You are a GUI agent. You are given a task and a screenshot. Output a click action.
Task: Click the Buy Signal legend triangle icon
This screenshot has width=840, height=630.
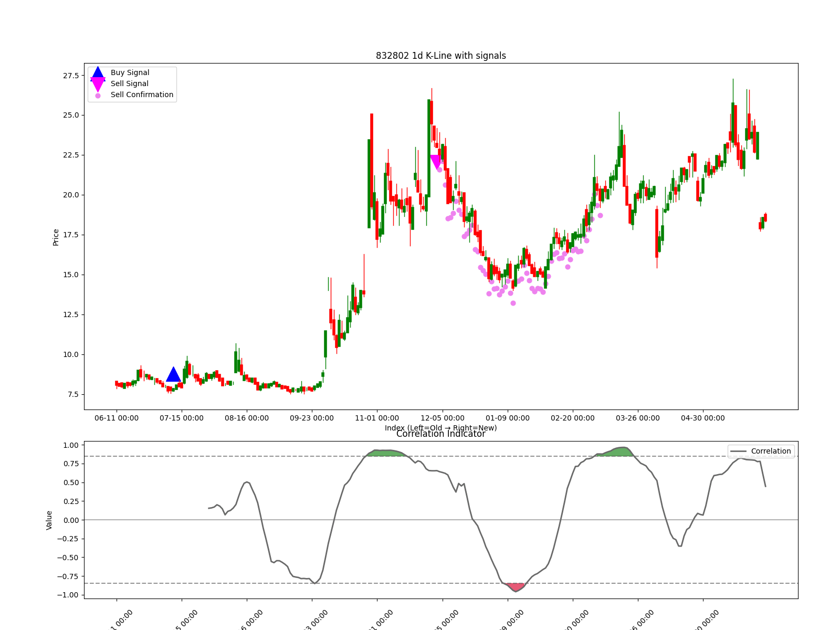coord(98,73)
